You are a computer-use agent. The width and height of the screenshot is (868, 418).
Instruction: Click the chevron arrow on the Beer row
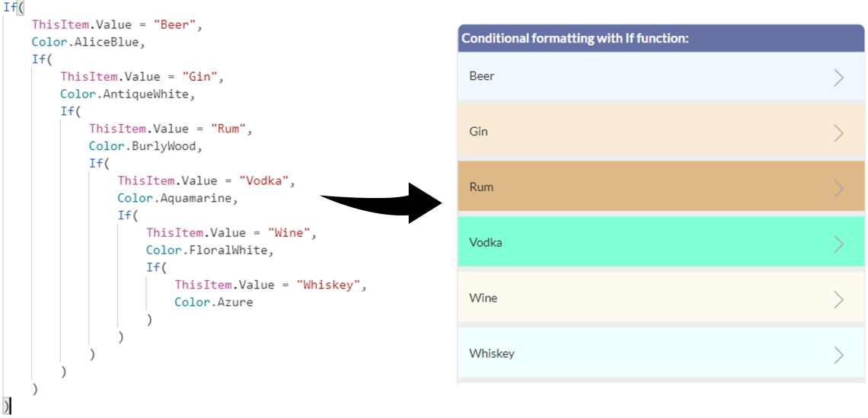[838, 77]
